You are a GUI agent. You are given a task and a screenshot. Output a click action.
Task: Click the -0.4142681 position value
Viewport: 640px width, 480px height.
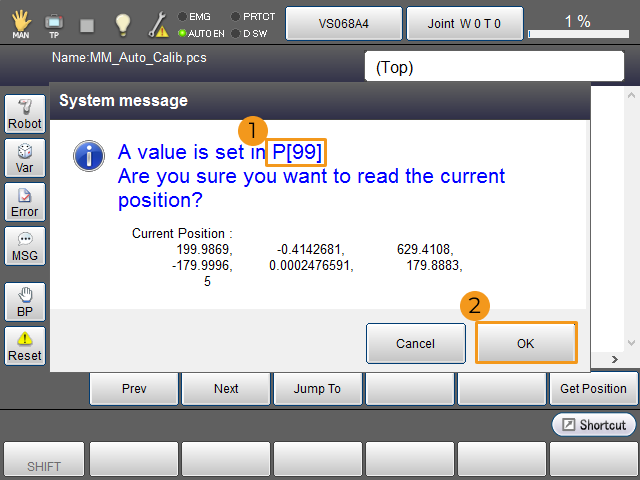point(311,249)
